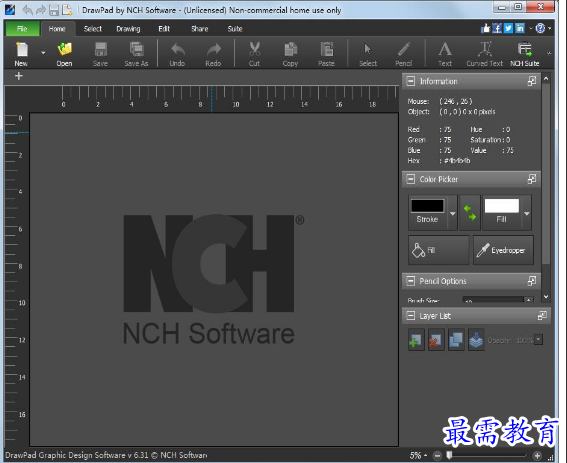Collapse the Color Picker panel
Screen dimensions: 567x463
pyautogui.click(x=411, y=179)
